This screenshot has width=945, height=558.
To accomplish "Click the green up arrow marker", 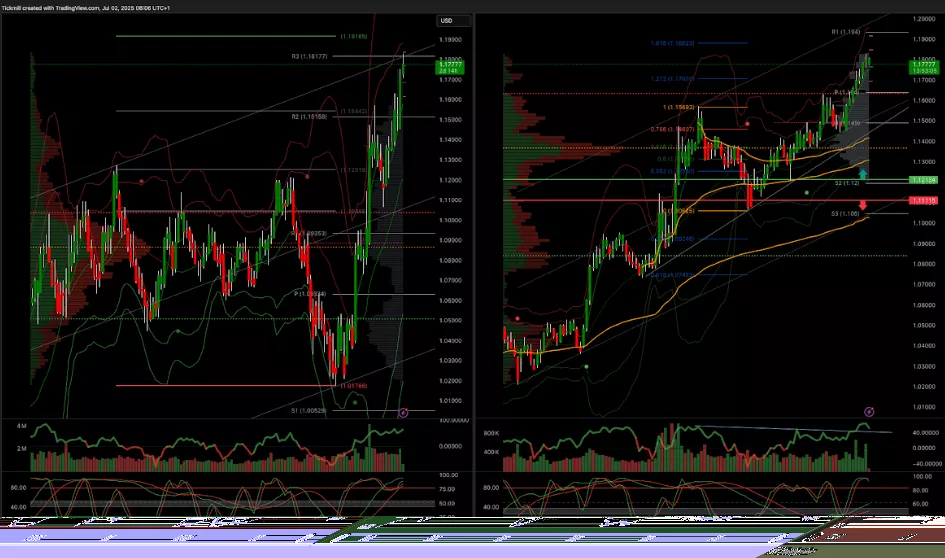I will click(x=863, y=174).
